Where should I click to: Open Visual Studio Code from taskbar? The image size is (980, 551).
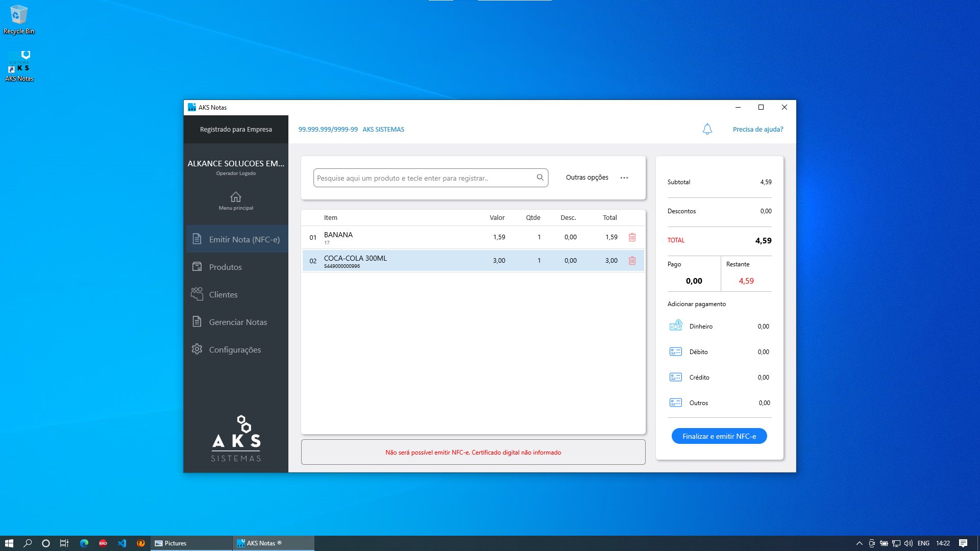point(122,543)
